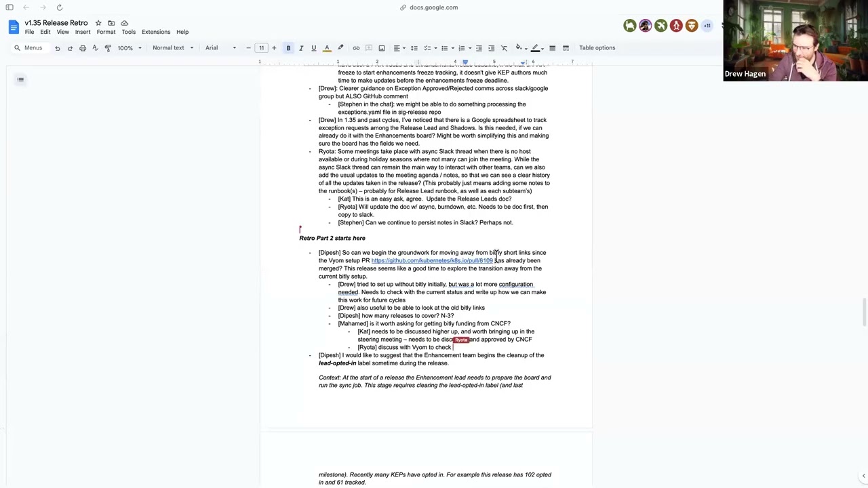
Task: Show the document outline panel
Action: click(x=20, y=80)
